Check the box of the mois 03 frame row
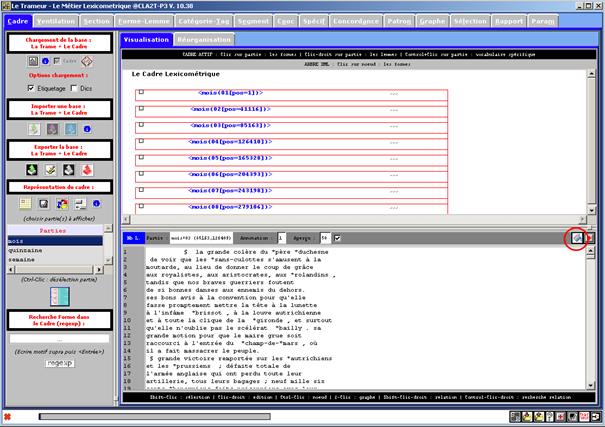605x427 pixels. [x=141, y=125]
